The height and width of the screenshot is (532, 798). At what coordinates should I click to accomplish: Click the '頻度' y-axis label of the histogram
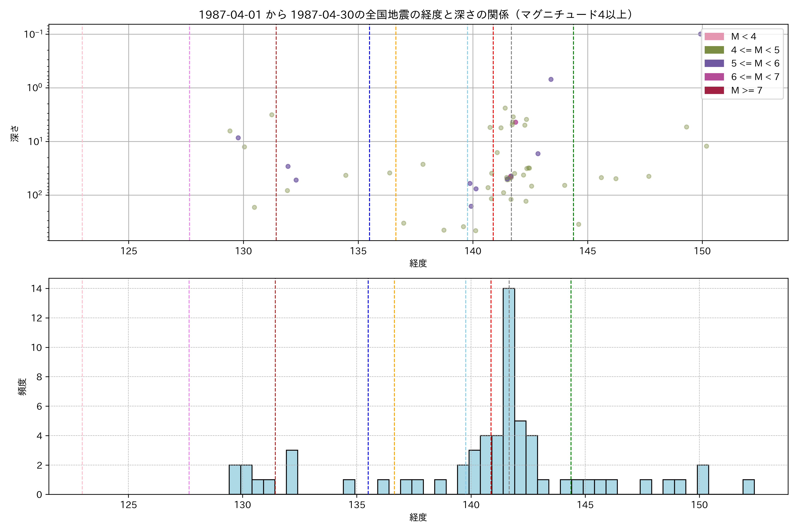tap(22, 387)
